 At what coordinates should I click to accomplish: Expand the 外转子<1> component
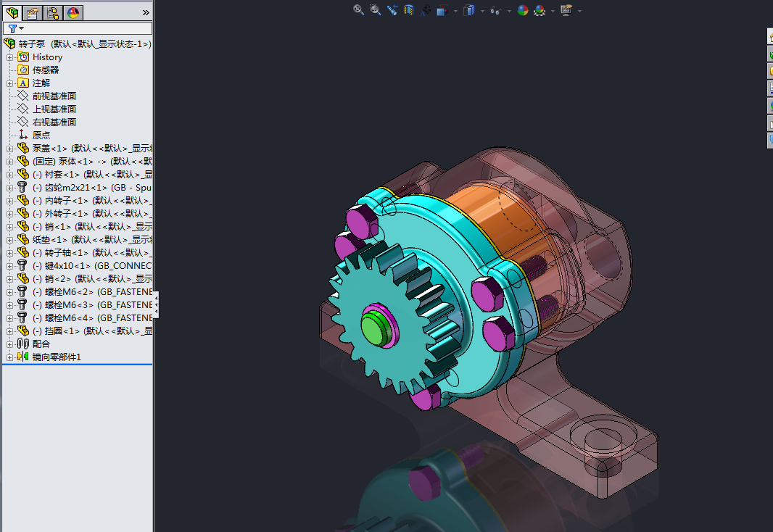coord(9,215)
